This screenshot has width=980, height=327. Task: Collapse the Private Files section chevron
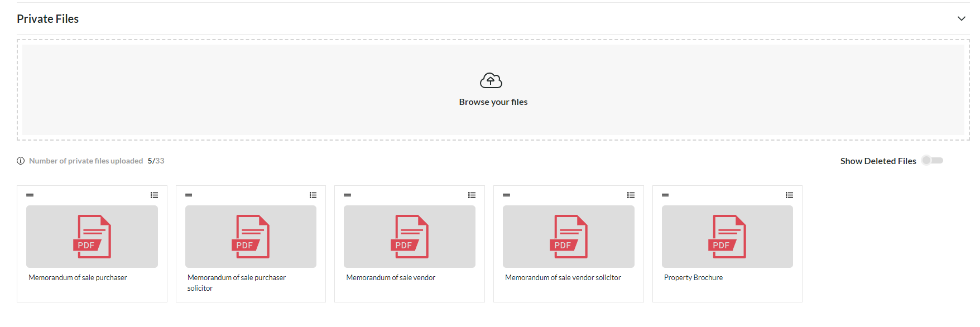(x=961, y=18)
